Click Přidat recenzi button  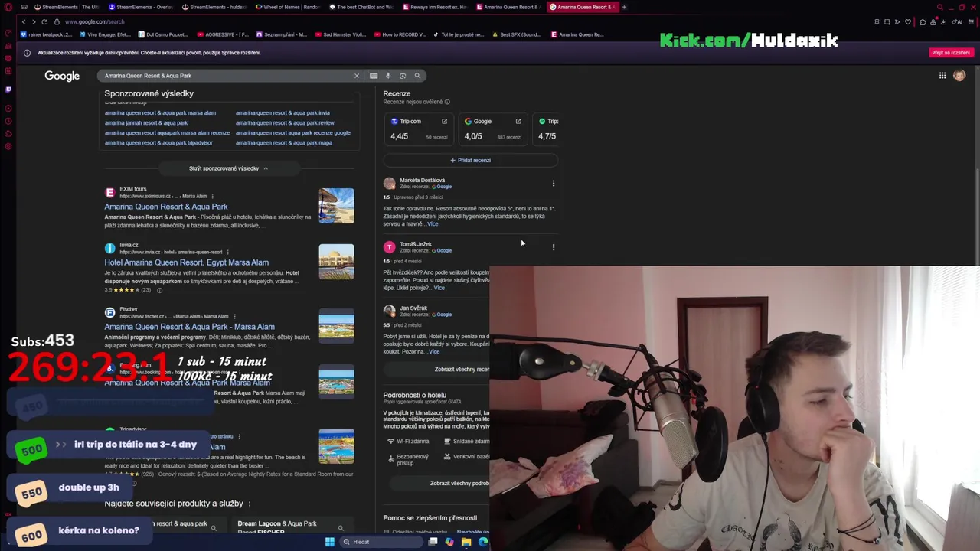click(x=470, y=160)
